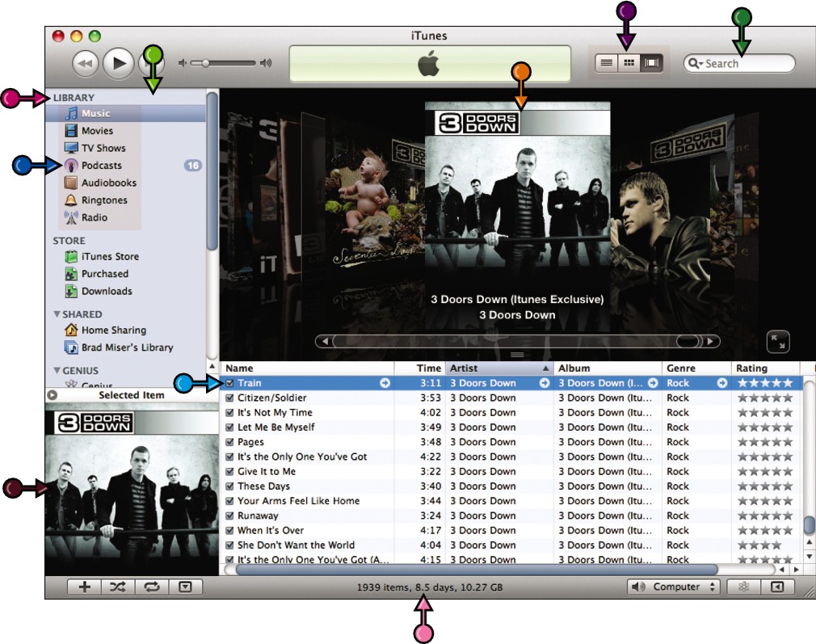
Task: Uncheck the Train song checkbox
Action: 229,383
